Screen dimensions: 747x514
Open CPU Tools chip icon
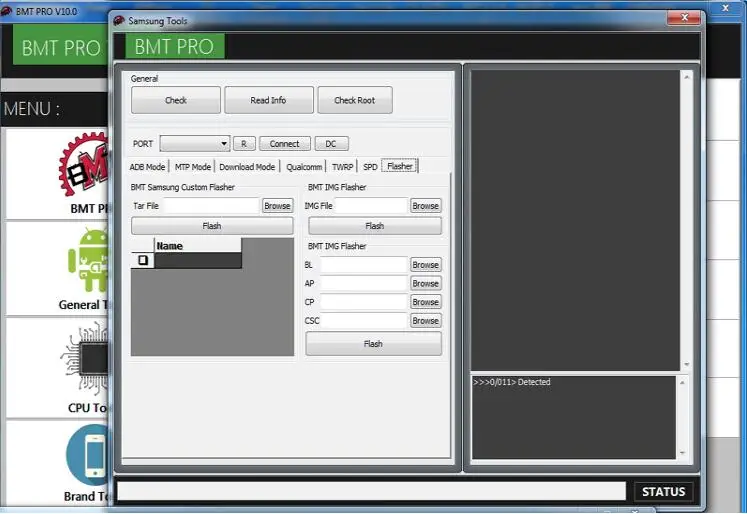pyautogui.click(x=86, y=358)
